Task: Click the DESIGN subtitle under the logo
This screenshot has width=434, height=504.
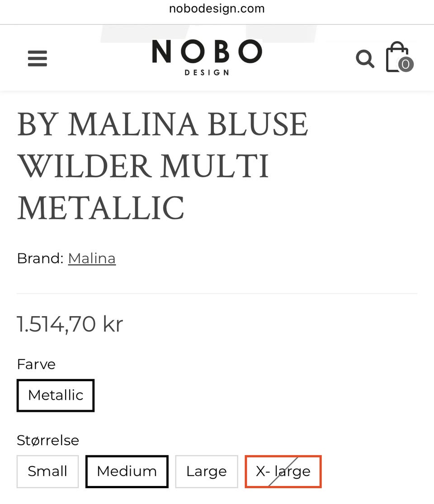Action: tap(207, 72)
